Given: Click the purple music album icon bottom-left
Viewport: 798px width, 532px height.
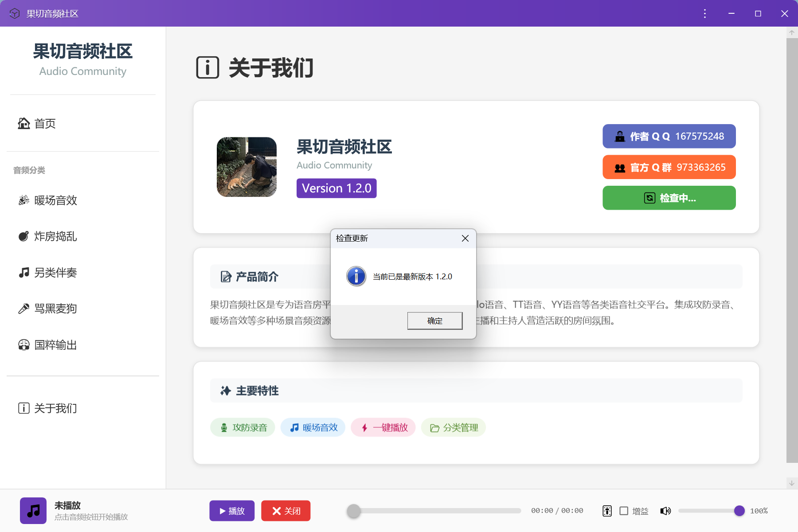Looking at the screenshot, I should click(x=33, y=510).
